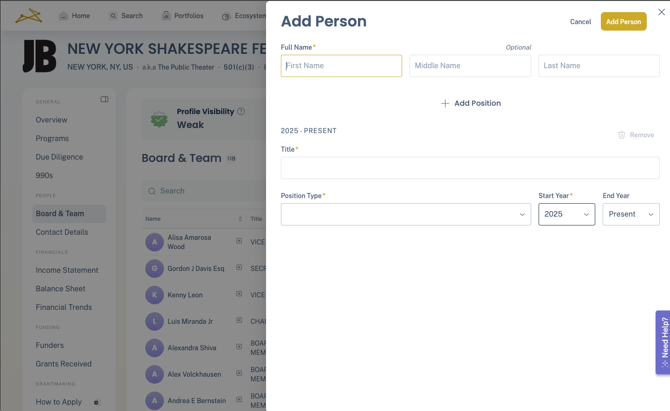Click the Cancel button
670x411 pixels.
(580, 21)
